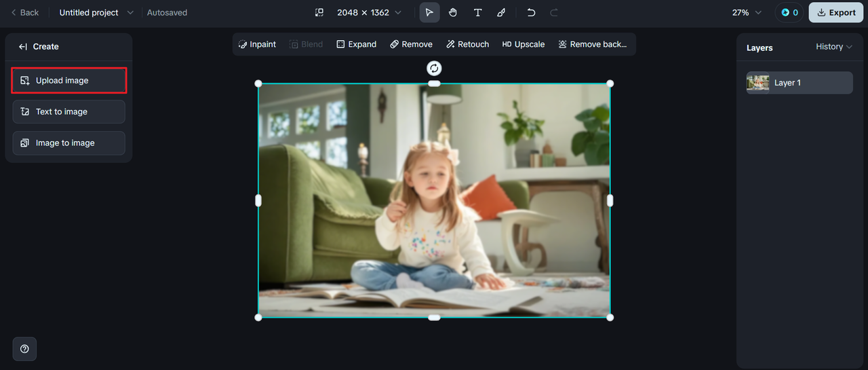Click the rotate handle above the image
868x370 pixels.
click(434, 68)
